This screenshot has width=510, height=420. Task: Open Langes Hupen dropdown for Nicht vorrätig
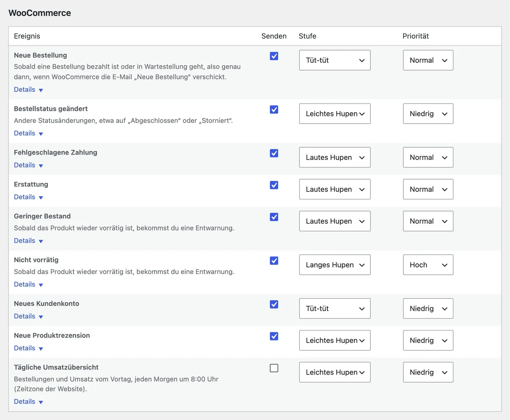click(335, 265)
